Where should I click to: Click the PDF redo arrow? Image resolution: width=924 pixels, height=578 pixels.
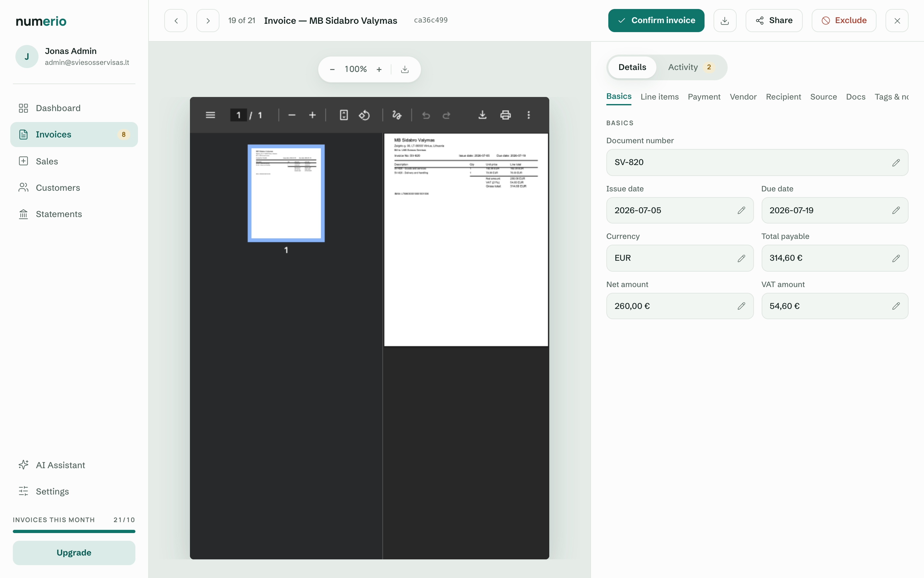pos(446,115)
